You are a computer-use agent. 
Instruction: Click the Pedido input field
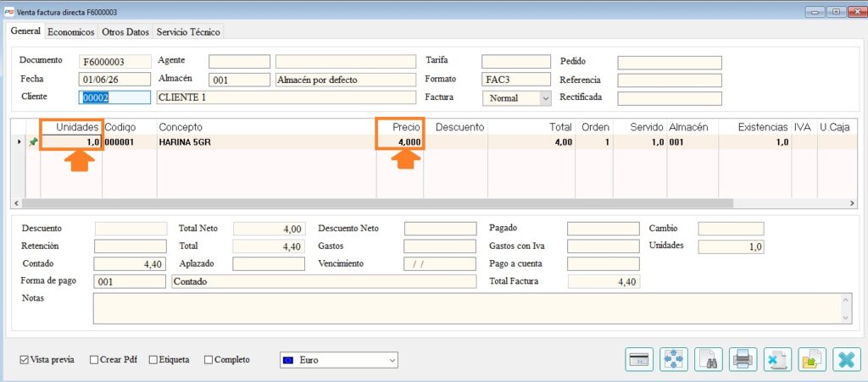pos(670,63)
